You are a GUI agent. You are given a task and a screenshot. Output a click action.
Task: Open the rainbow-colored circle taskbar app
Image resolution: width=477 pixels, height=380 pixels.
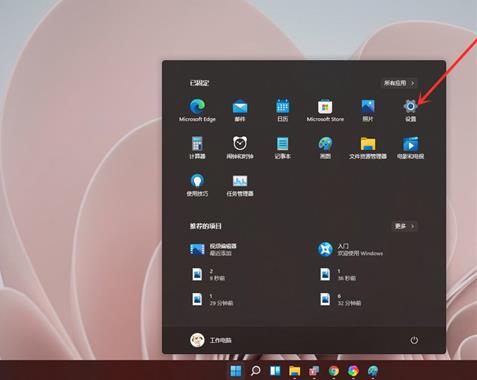[x=353, y=370]
